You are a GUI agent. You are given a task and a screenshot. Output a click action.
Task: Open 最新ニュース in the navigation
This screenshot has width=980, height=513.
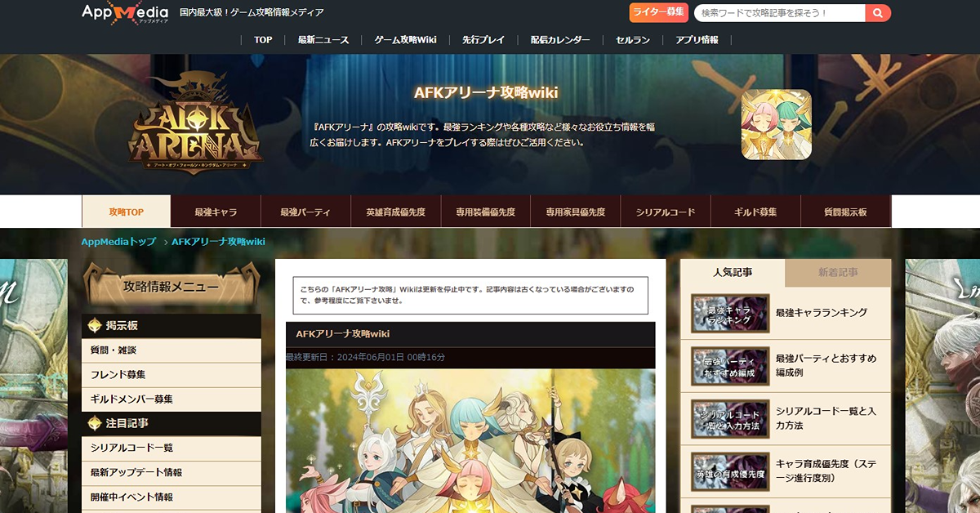point(323,39)
